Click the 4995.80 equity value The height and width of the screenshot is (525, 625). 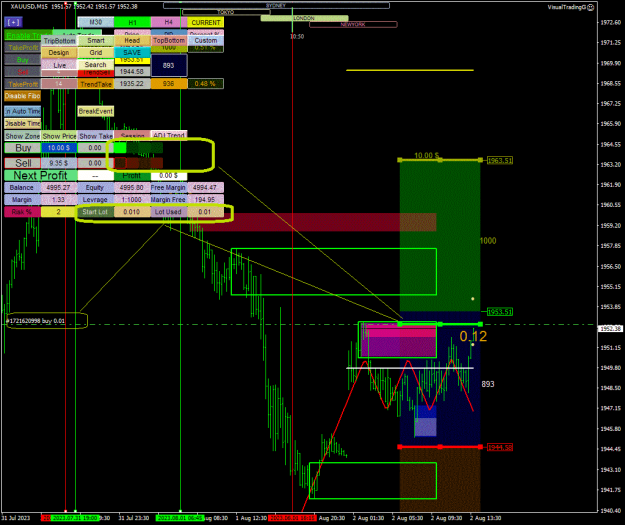pos(132,187)
